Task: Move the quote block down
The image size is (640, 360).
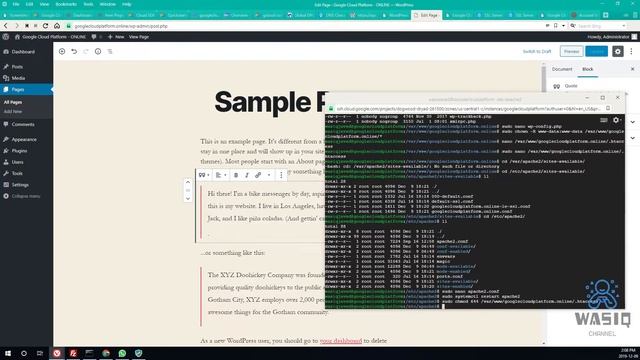Action: (x=188, y=199)
